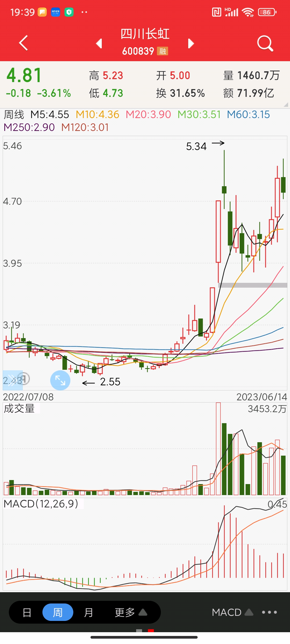Tap the 2.55 low price marker
290x644 pixels.
110,382
